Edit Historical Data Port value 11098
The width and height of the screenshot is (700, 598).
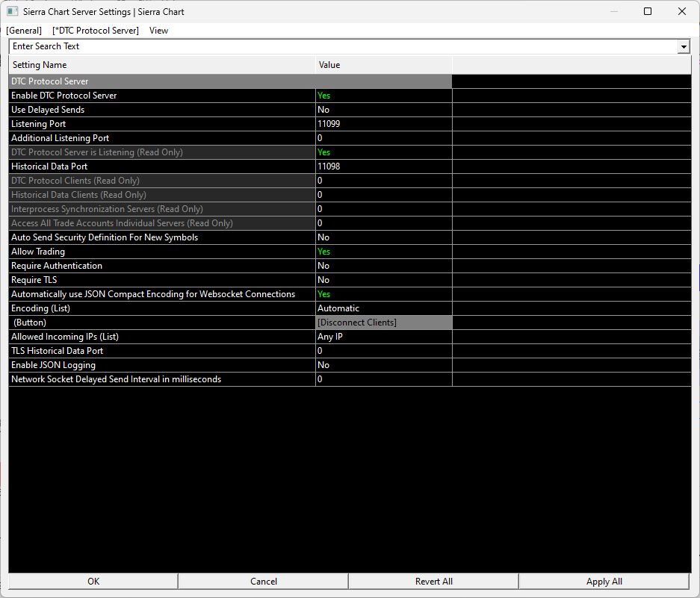tap(384, 166)
